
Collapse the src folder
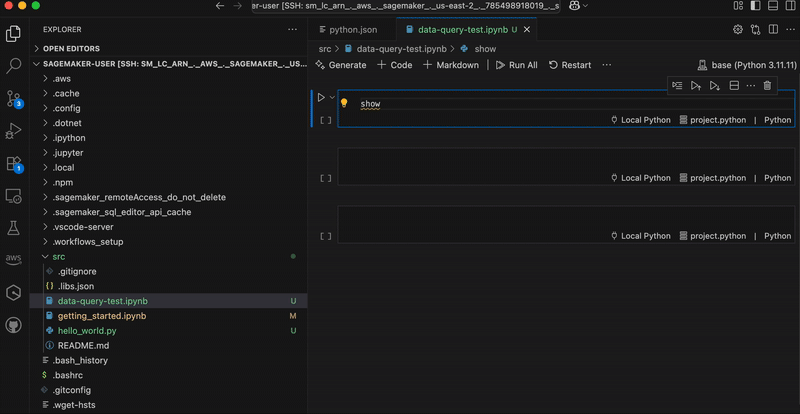pyautogui.click(x=59, y=257)
